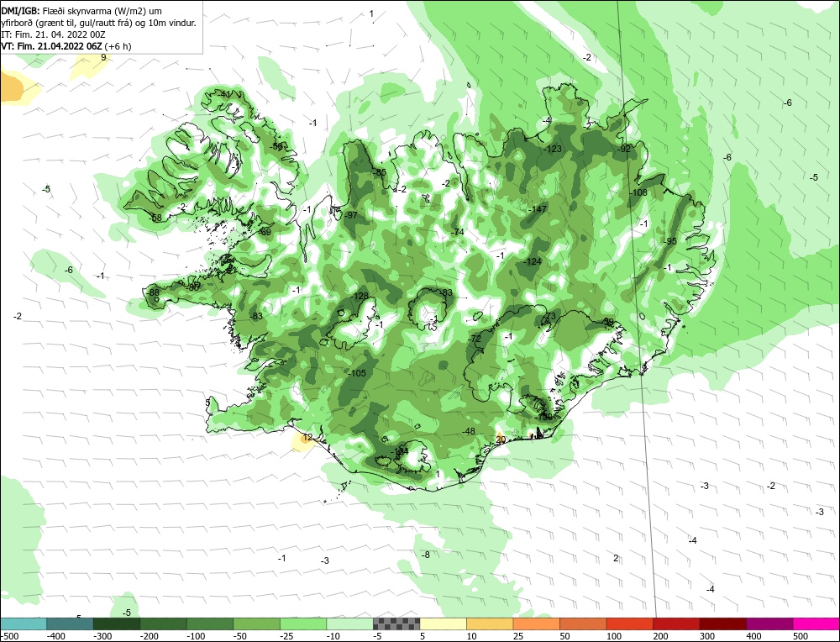Click the '-147' value on the map
This screenshot has width=840, height=642.
tap(537, 209)
